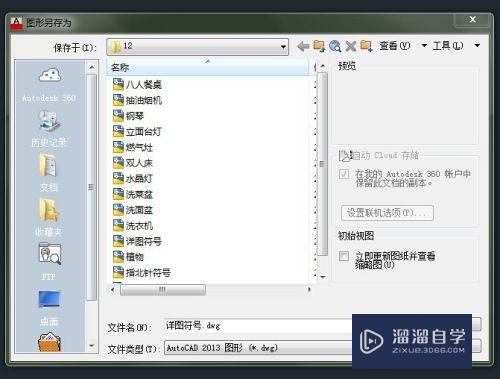This screenshot has width=500, height=379.
Task: Select file icon for 植物
Action: click(x=118, y=257)
